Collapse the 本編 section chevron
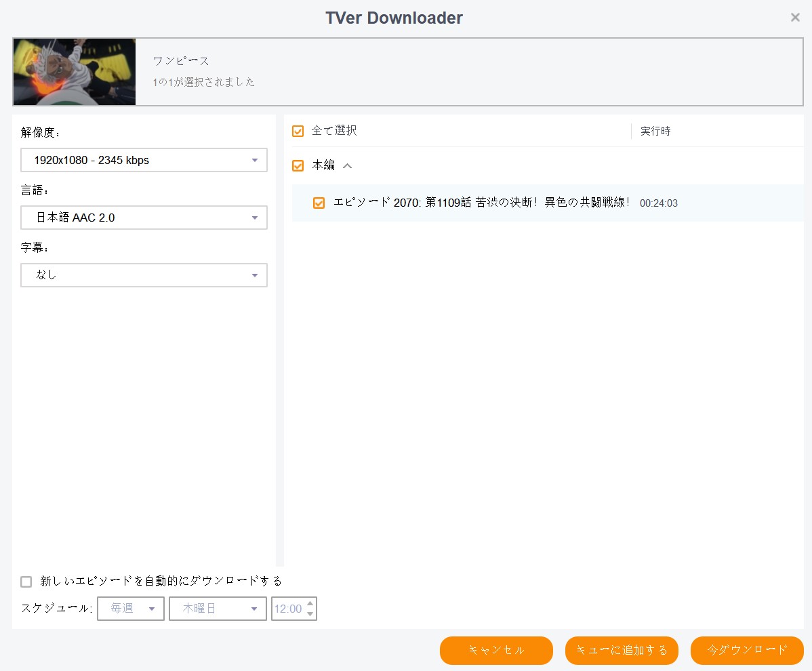The image size is (812, 671). click(x=346, y=165)
